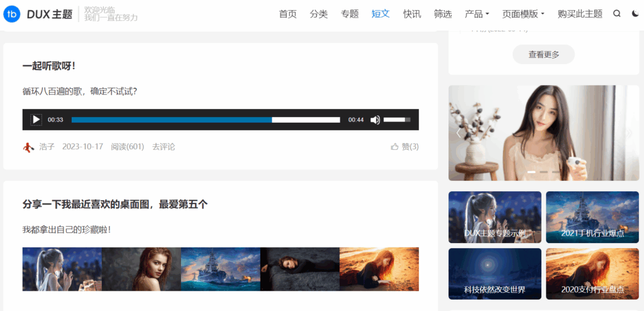Click the DUX 主题 site title
Image resolution: width=644 pixels, height=311 pixels.
(x=49, y=14)
